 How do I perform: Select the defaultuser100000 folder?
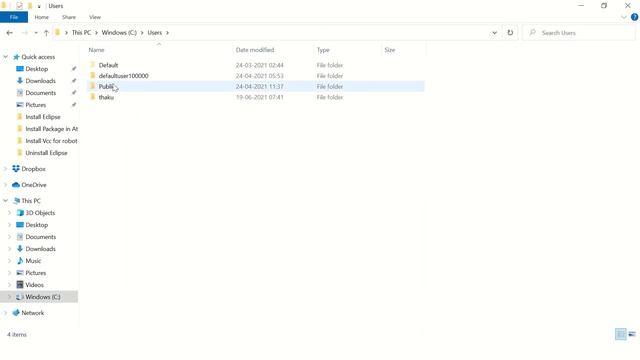[123, 76]
